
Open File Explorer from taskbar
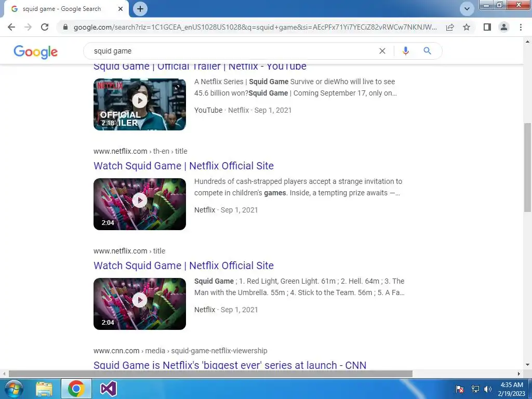pyautogui.click(x=45, y=389)
